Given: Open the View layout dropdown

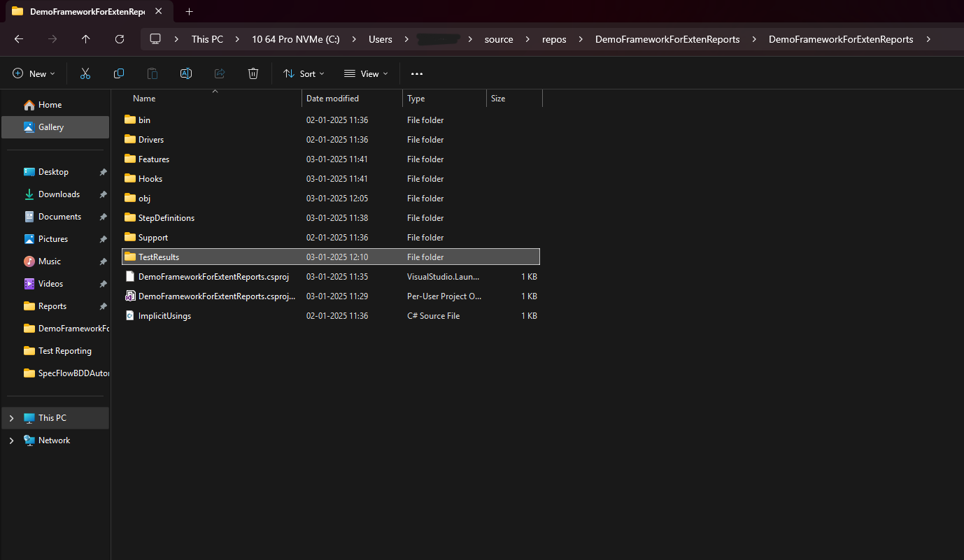Looking at the screenshot, I should click(366, 73).
